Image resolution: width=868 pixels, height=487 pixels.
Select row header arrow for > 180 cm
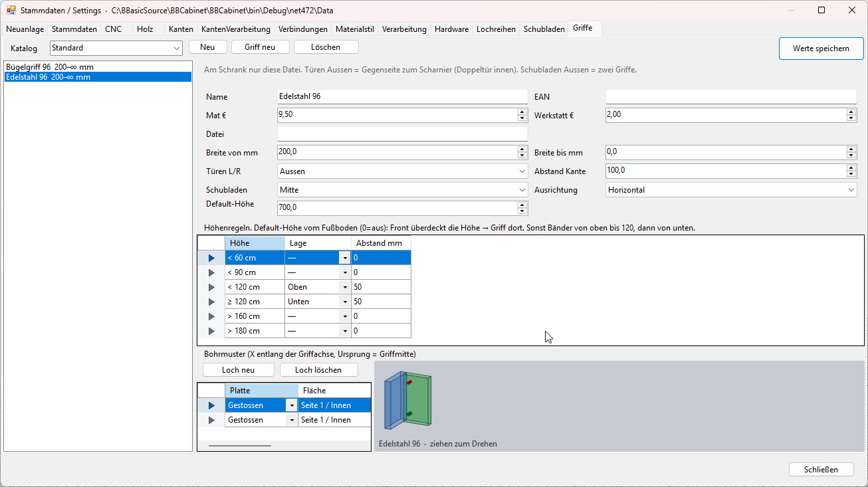pyautogui.click(x=211, y=331)
